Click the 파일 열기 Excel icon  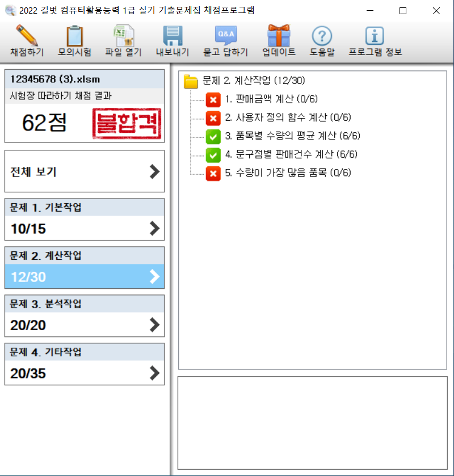(x=123, y=36)
